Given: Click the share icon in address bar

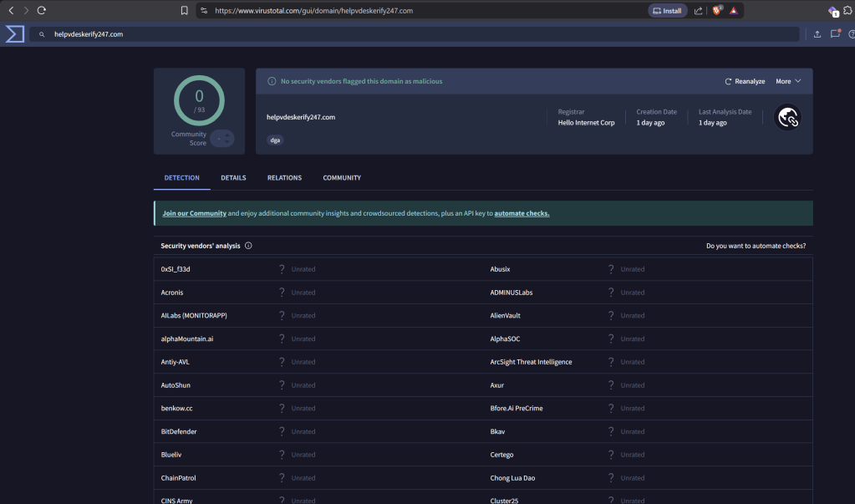Looking at the screenshot, I should tap(699, 11).
